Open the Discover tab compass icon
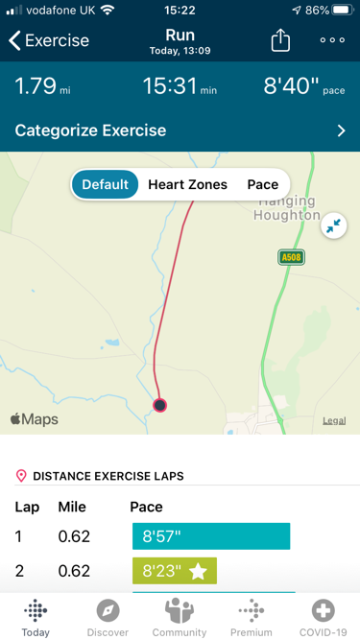The height and width of the screenshot is (640, 360). [x=108, y=611]
